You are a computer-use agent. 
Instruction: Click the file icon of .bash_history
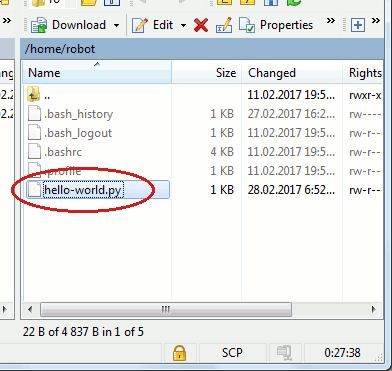(34, 113)
